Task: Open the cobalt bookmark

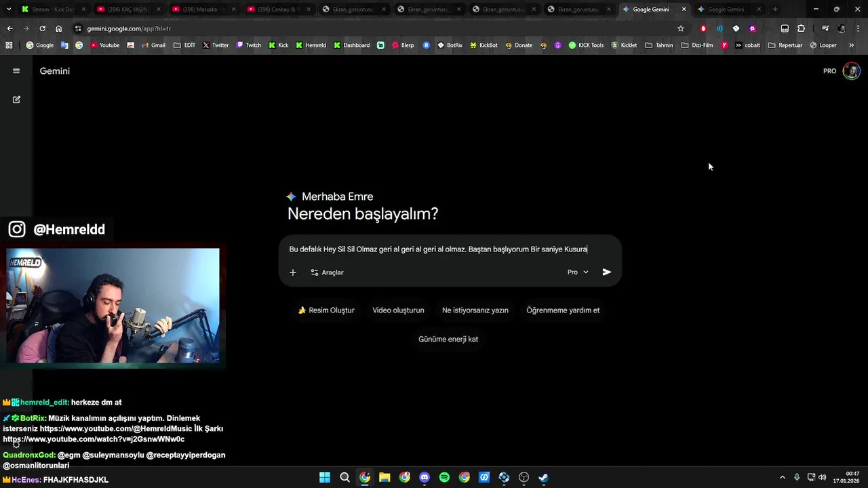Action: (747, 45)
